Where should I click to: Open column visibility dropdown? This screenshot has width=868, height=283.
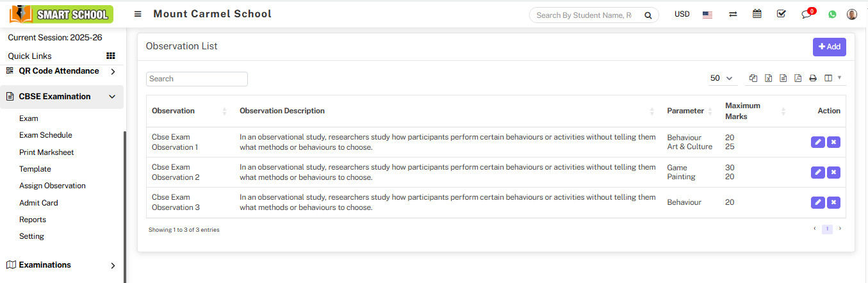coord(832,78)
